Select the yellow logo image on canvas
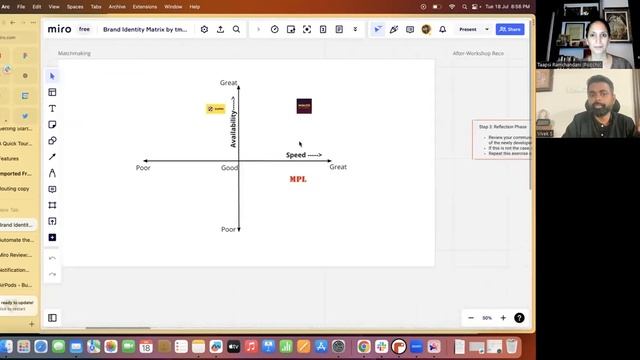Screen dimensions: 640x360 point(216,109)
